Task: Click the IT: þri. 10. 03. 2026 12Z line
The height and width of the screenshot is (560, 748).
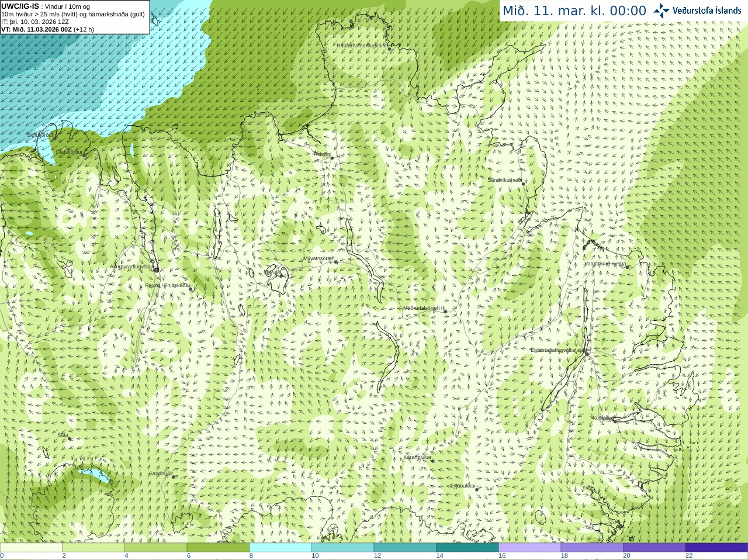Action: pyautogui.click(x=35, y=22)
